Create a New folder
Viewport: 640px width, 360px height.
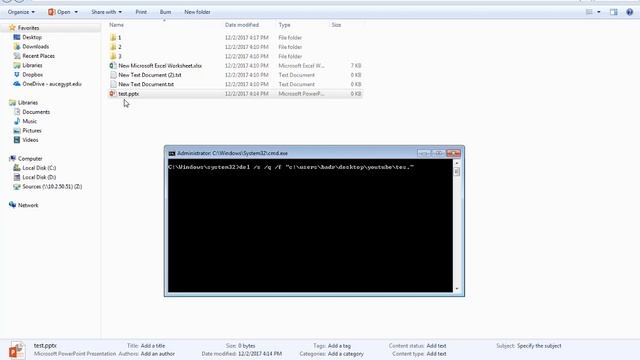pyautogui.click(x=197, y=12)
